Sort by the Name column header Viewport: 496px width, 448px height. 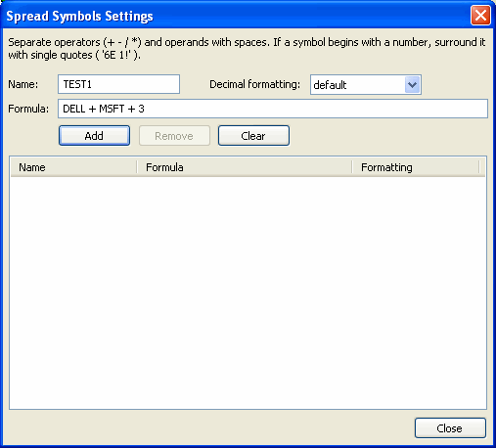[x=73, y=167]
